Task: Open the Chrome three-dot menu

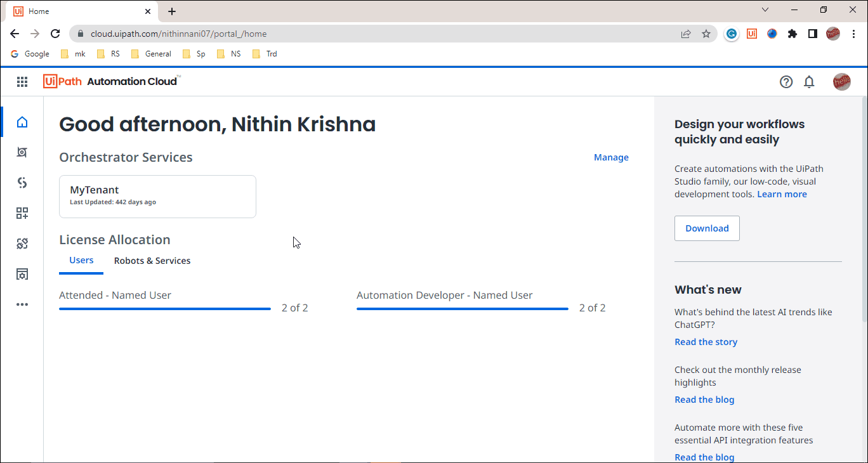Action: click(x=853, y=34)
